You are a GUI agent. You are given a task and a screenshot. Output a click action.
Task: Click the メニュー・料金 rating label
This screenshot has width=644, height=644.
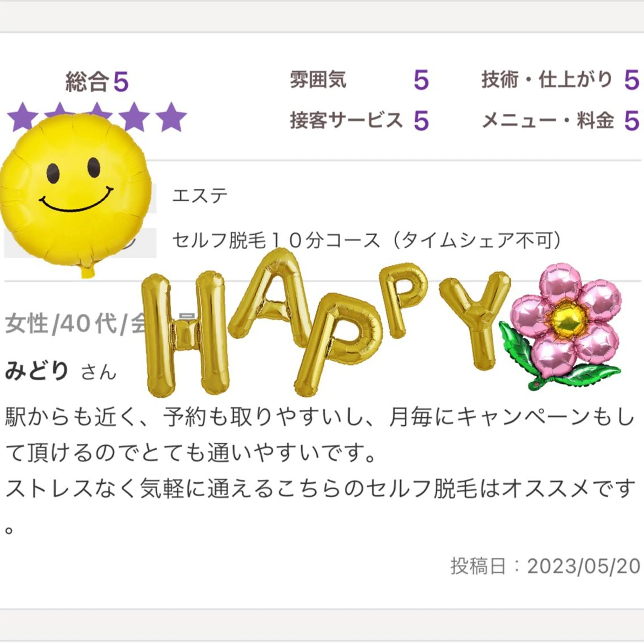[548, 120]
